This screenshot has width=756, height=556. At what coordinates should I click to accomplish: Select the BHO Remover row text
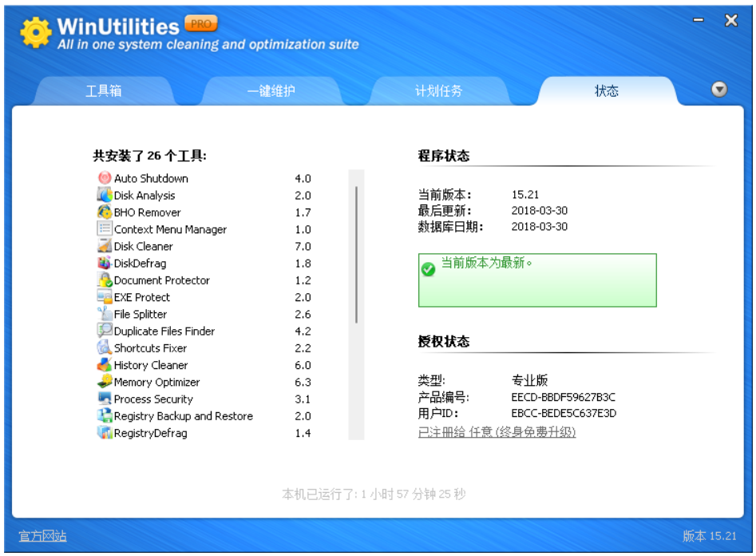147,212
